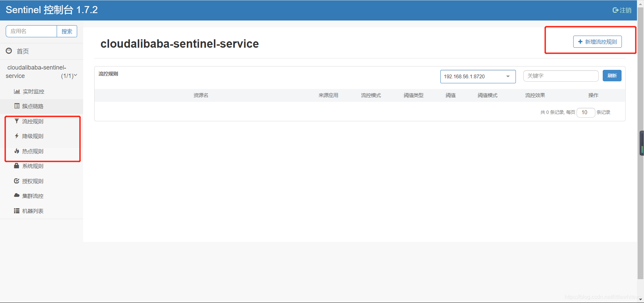The image size is (644, 303).
Task: Open 降级规则 menu item
Action: click(x=42, y=136)
